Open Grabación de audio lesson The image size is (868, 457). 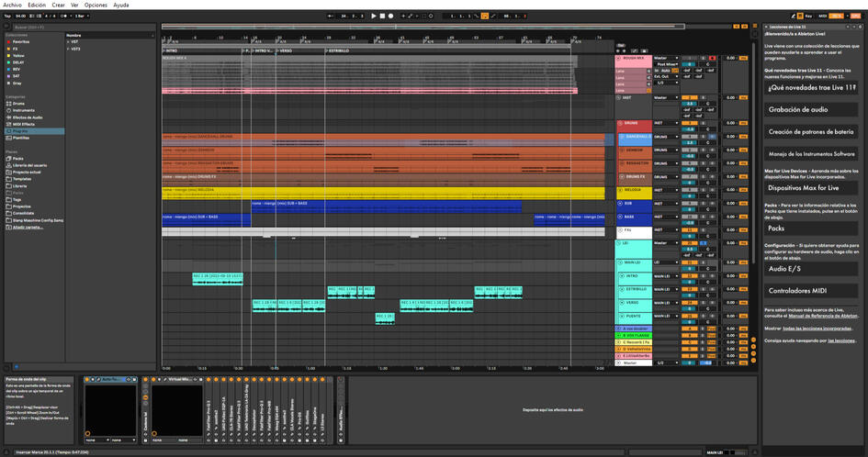811,109
